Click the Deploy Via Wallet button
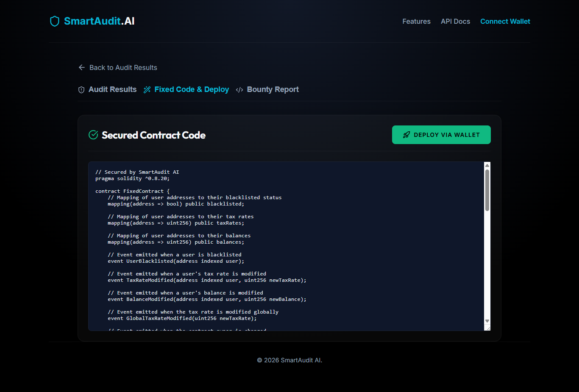This screenshot has height=392, width=579. pos(441,135)
